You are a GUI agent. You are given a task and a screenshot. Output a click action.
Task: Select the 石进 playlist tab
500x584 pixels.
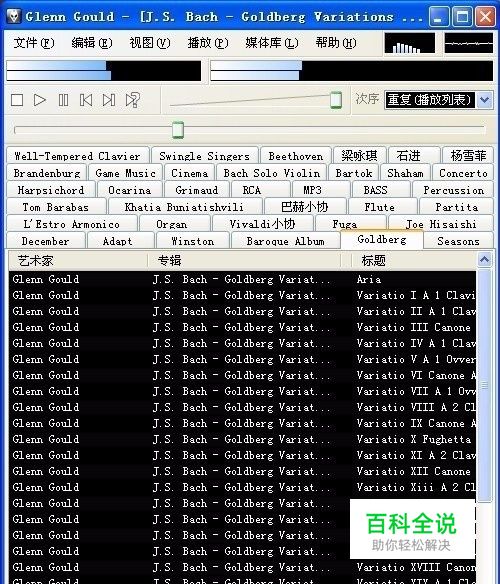click(x=414, y=156)
